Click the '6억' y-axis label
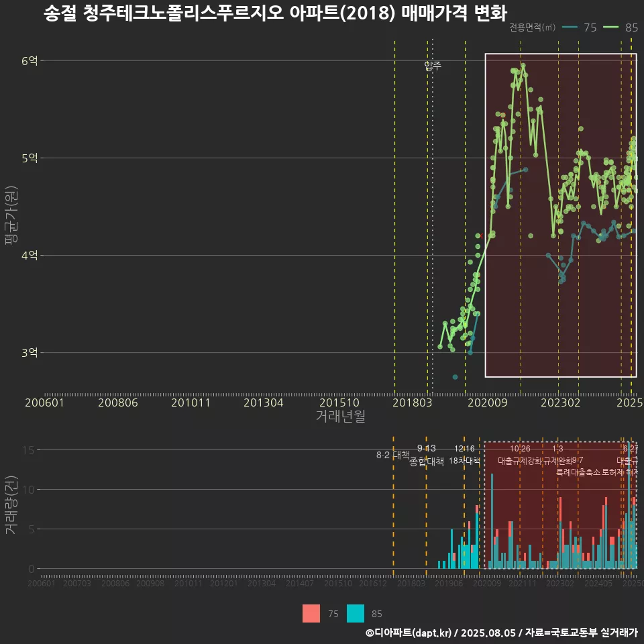The image size is (644, 644). click(30, 61)
